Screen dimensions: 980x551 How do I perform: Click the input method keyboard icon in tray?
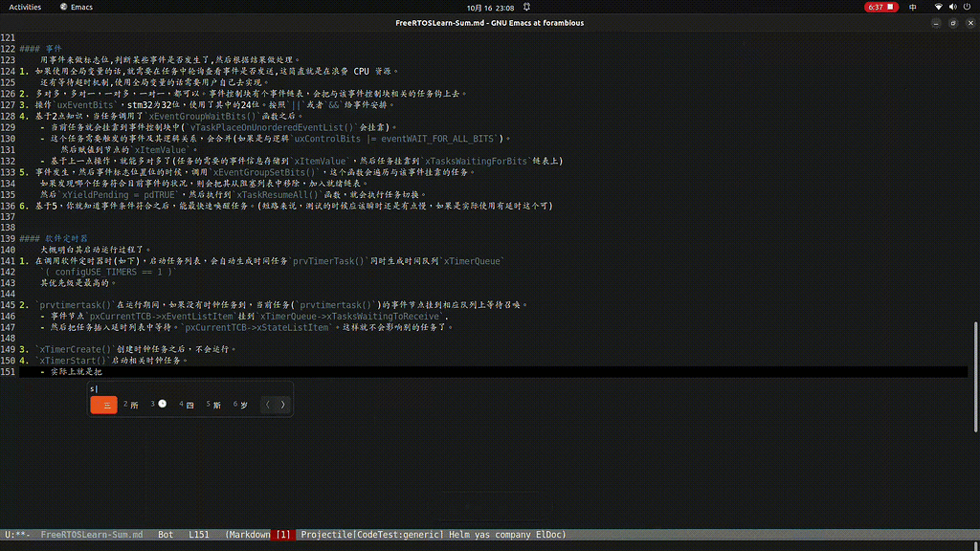(912, 8)
